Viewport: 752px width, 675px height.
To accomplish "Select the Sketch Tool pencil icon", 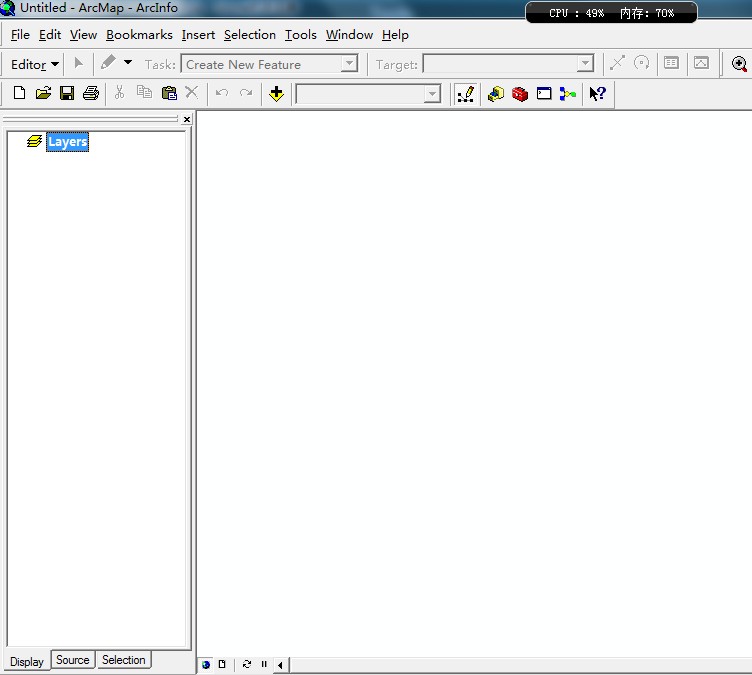I will tap(108, 62).
